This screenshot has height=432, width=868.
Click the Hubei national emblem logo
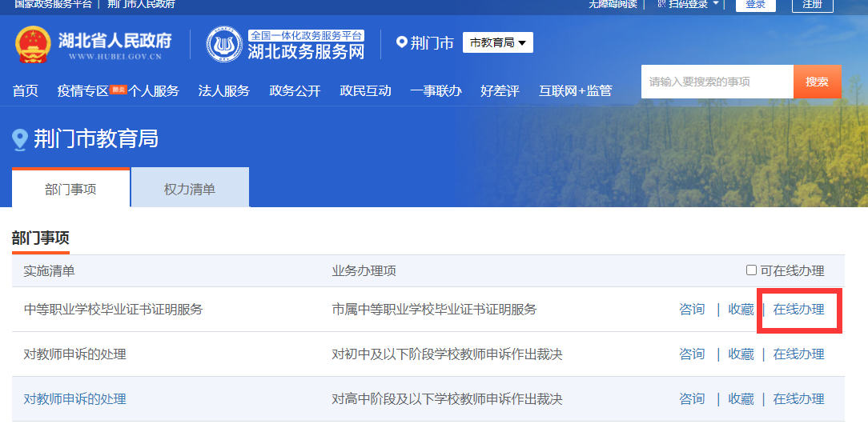pos(33,45)
